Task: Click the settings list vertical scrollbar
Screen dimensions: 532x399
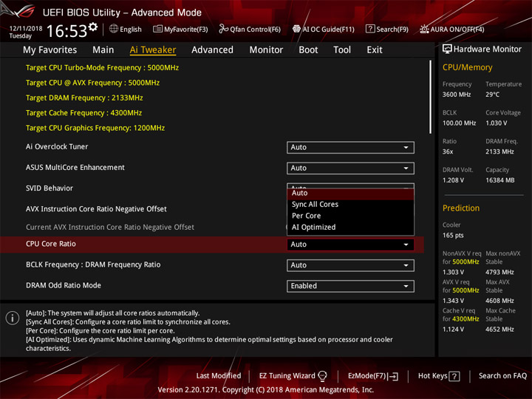Action: click(431, 97)
